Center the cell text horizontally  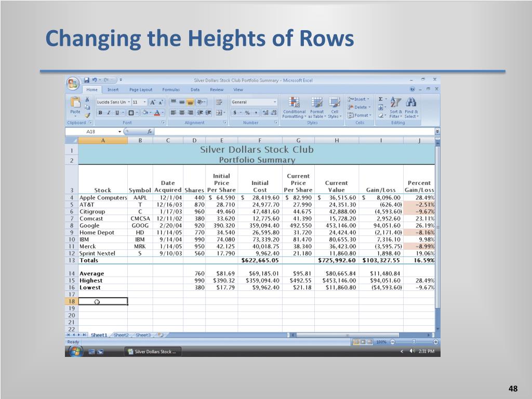[182, 113]
